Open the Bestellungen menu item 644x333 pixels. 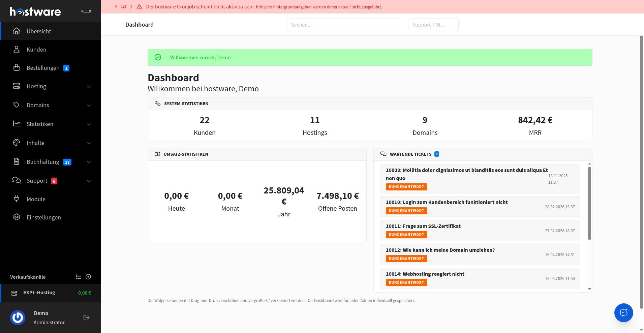coord(51,67)
